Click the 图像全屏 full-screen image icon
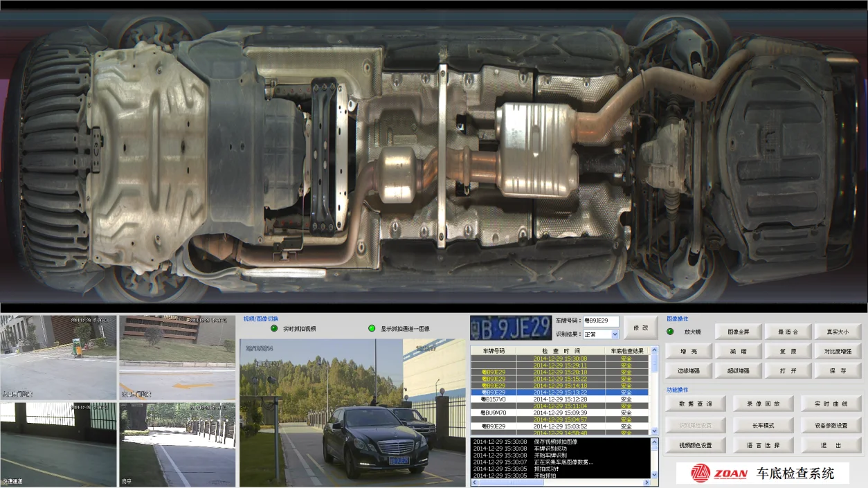Viewport: 868px width, 488px height. pyautogui.click(x=739, y=332)
